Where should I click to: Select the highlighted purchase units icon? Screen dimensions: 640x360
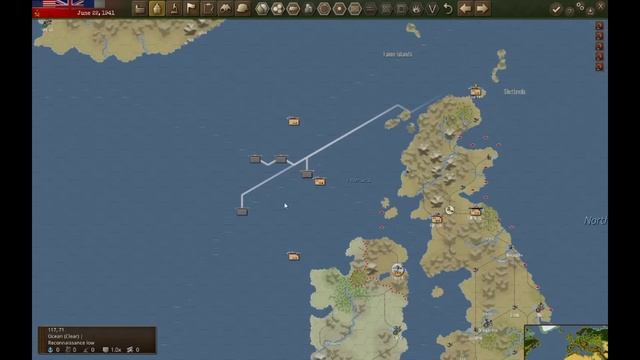(157, 9)
